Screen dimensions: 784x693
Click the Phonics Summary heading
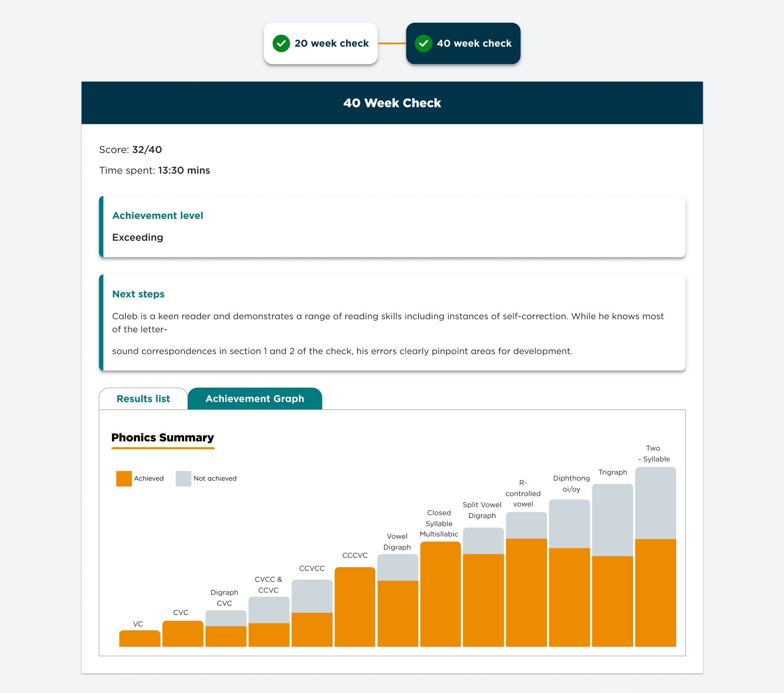[163, 438]
